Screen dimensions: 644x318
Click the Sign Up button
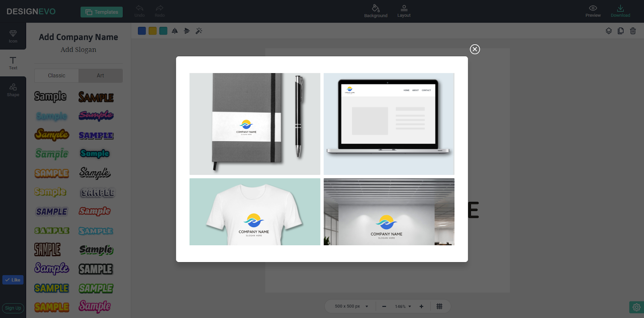pos(13,308)
